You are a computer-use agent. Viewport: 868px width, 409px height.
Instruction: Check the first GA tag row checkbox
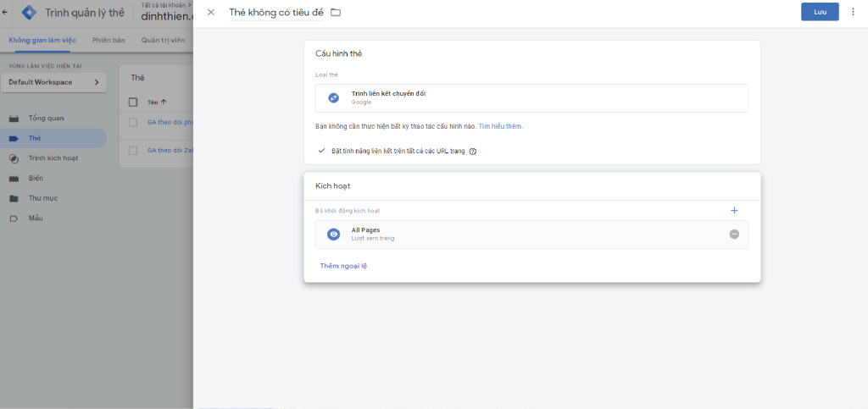point(133,123)
